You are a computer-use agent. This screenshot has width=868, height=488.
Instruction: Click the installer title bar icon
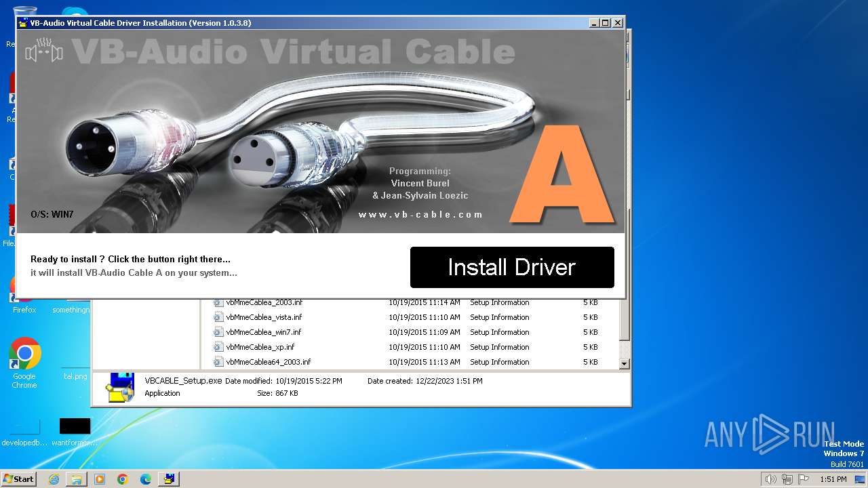23,22
